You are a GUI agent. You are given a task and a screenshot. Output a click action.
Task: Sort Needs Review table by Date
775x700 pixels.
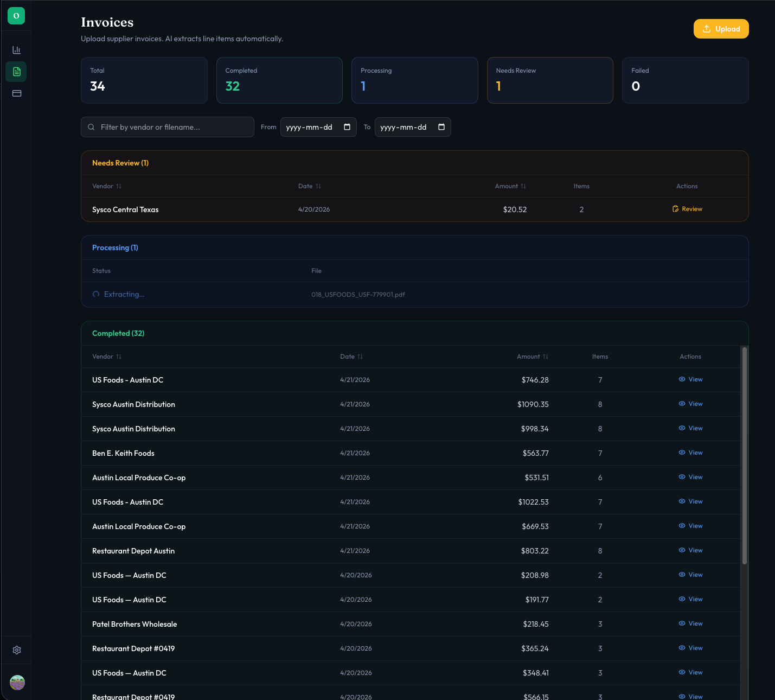coord(310,186)
